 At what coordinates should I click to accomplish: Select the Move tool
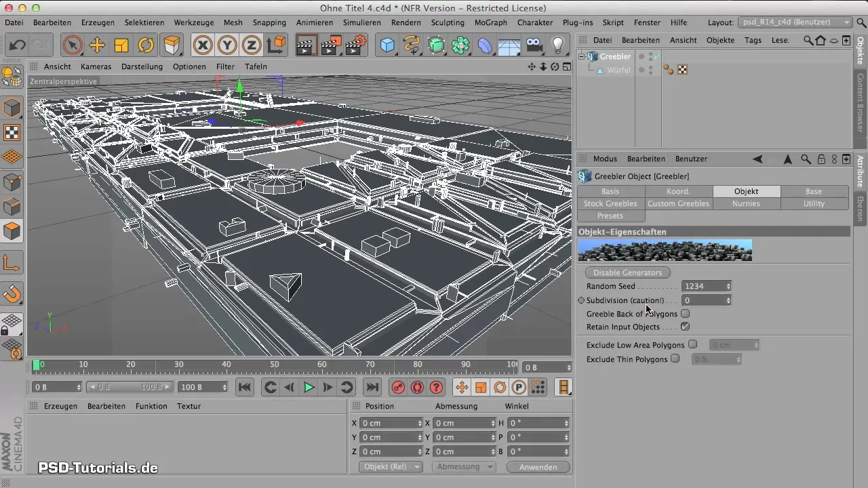[x=97, y=45]
